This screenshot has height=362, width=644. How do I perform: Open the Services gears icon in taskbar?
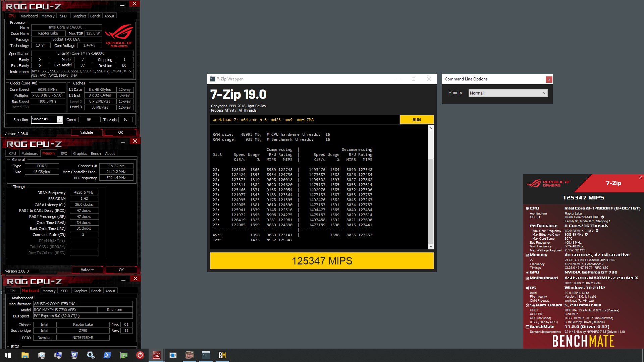click(91, 355)
